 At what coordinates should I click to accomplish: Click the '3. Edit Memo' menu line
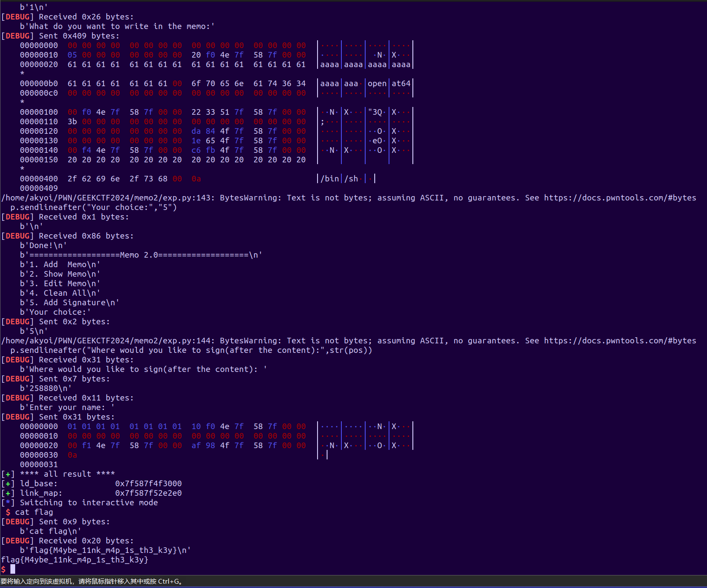60,283
